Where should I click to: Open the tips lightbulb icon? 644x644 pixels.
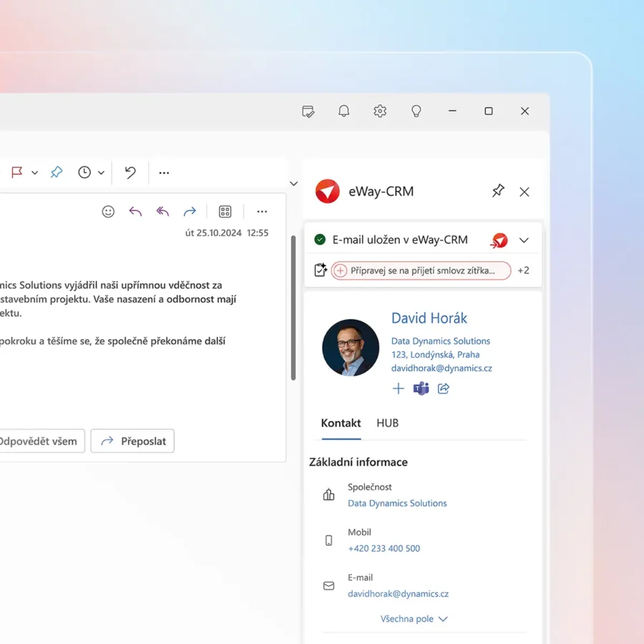pyautogui.click(x=416, y=111)
